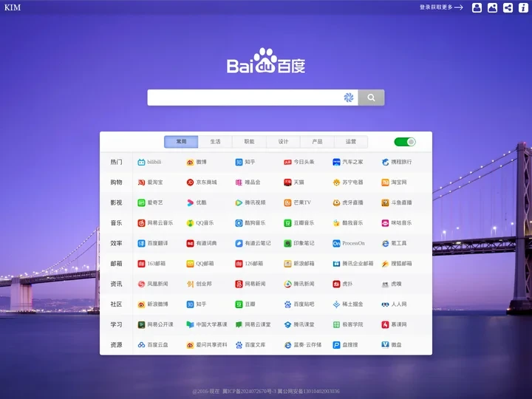The image size is (532, 399).
Task: Open the 苏宁电器 icon
Action: 336,183
